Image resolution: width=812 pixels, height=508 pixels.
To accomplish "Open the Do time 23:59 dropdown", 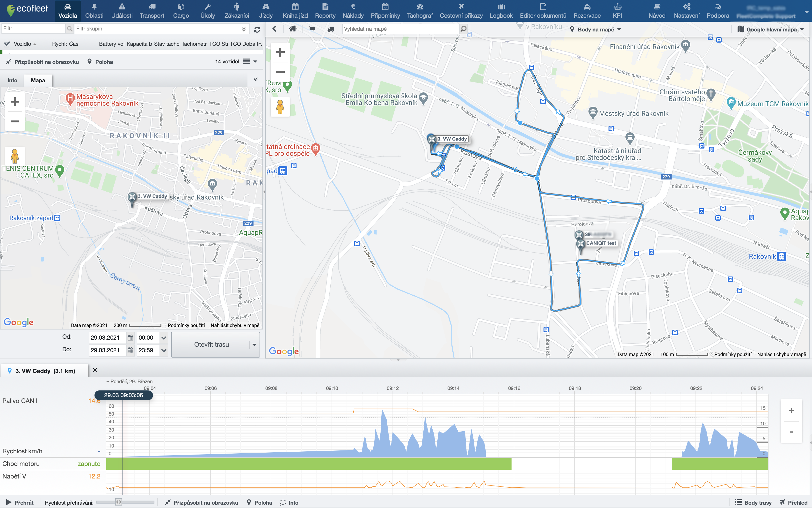I will coord(164,351).
